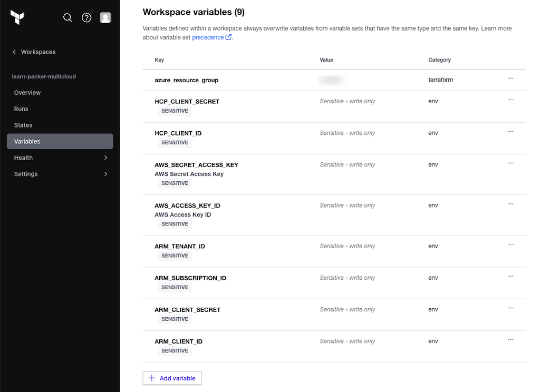Open the ellipsis menu for ARM_TENANT_ID

[x=510, y=244]
